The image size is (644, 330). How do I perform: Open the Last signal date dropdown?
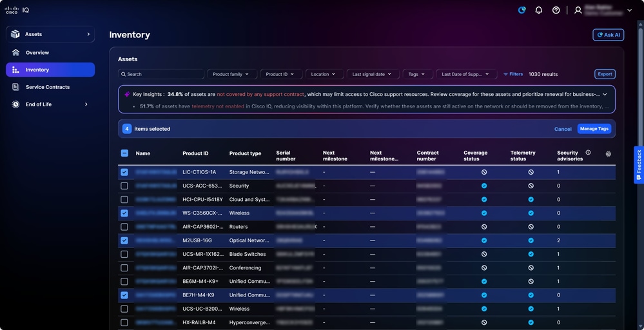[x=373, y=74]
